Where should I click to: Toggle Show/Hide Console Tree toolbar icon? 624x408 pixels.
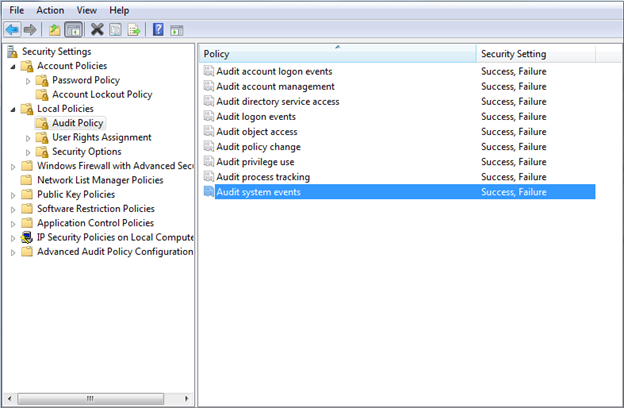(x=71, y=30)
